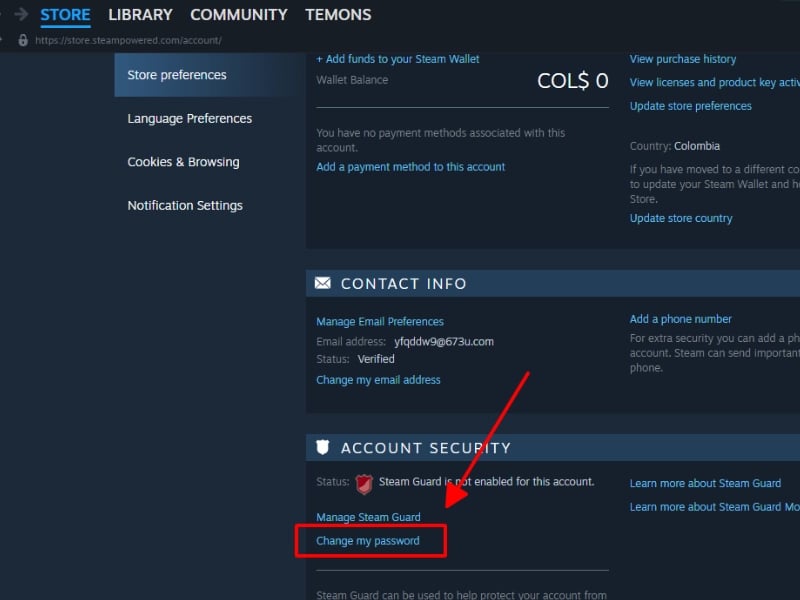800x600 pixels.
Task: Open the COMMUNITY menu
Action: tap(238, 15)
